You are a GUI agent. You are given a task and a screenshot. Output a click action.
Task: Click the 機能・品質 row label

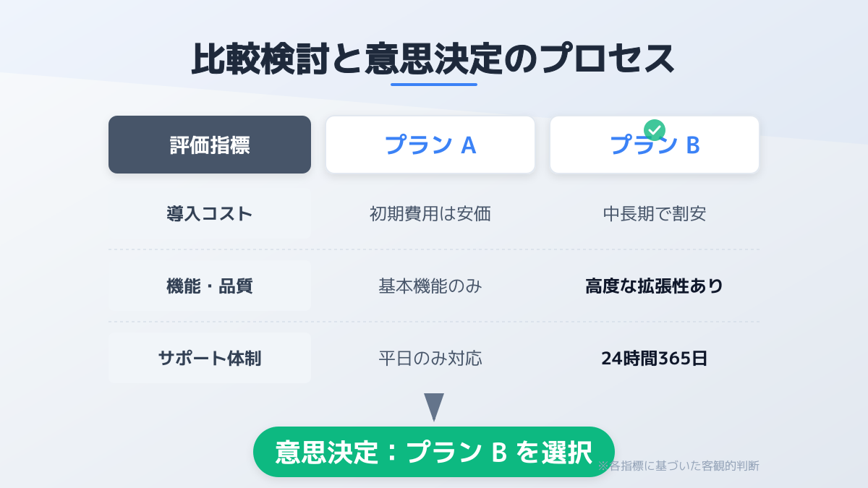[x=210, y=286]
